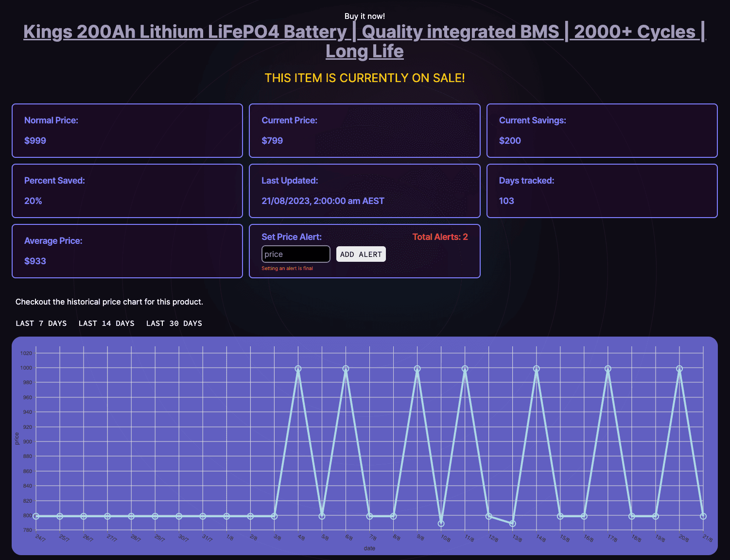Switch to the LAST 7 DAYS chart view
The height and width of the screenshot is (560, 730).
[x=41, y=323]
